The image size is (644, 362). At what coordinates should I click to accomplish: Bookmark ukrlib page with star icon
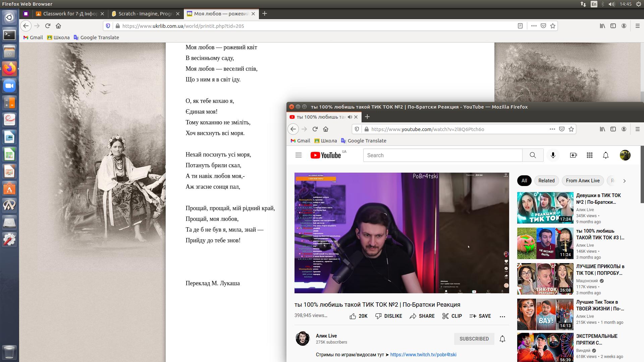coord(553,26)
